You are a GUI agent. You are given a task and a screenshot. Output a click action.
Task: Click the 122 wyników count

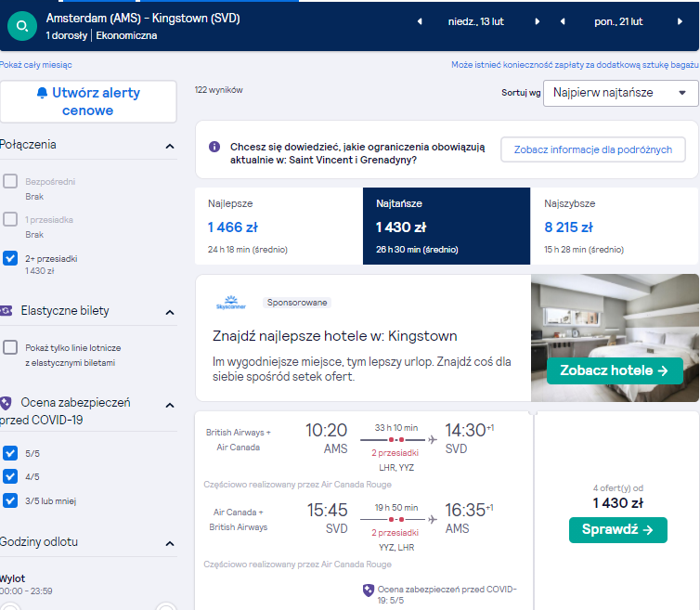218,90
